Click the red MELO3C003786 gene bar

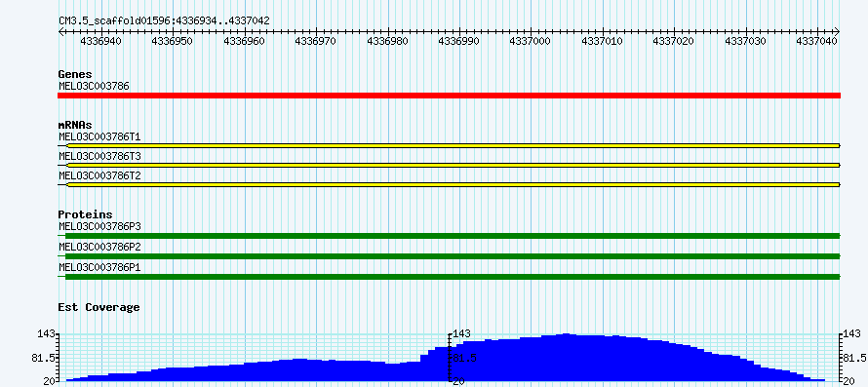tap(449, 96)
